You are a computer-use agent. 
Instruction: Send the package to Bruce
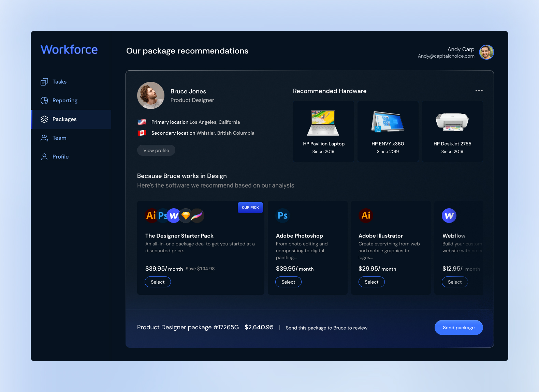point(458,328)
